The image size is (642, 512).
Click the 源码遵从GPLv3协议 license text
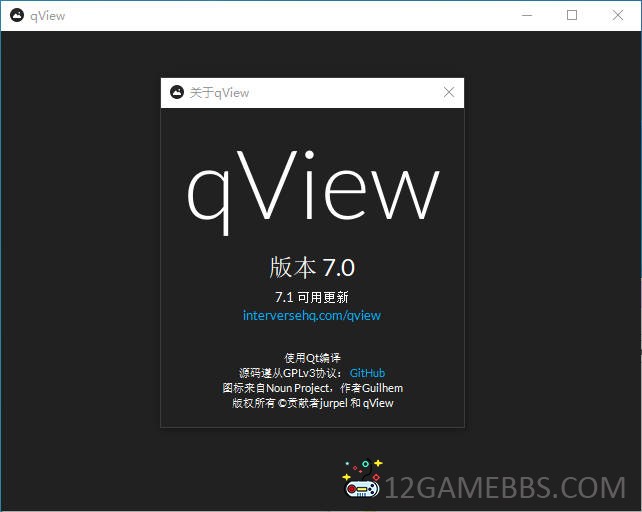(290, 373)
